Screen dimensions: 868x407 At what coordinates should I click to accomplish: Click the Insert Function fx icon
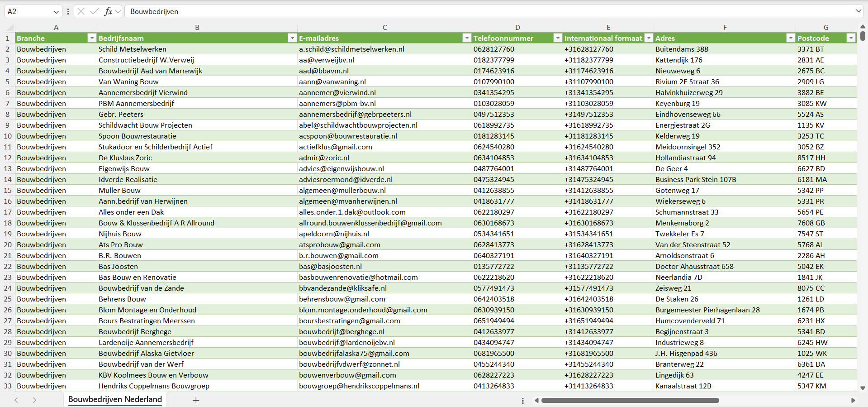point(108,11)
